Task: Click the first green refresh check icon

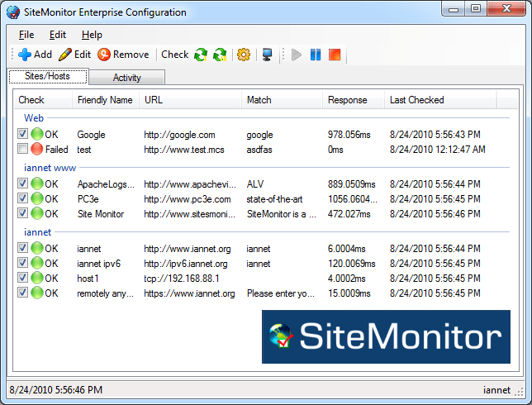Action: (x=201, y=55)
